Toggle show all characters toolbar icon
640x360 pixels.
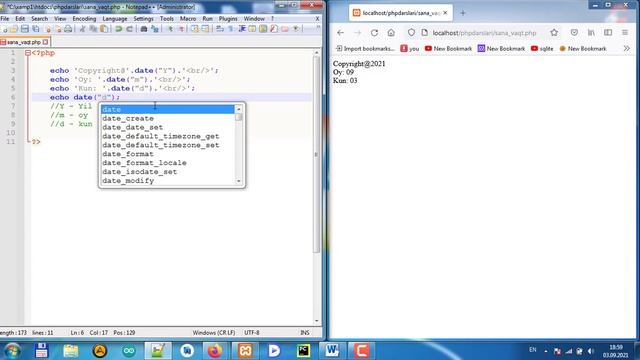click(x=231, y=29)
